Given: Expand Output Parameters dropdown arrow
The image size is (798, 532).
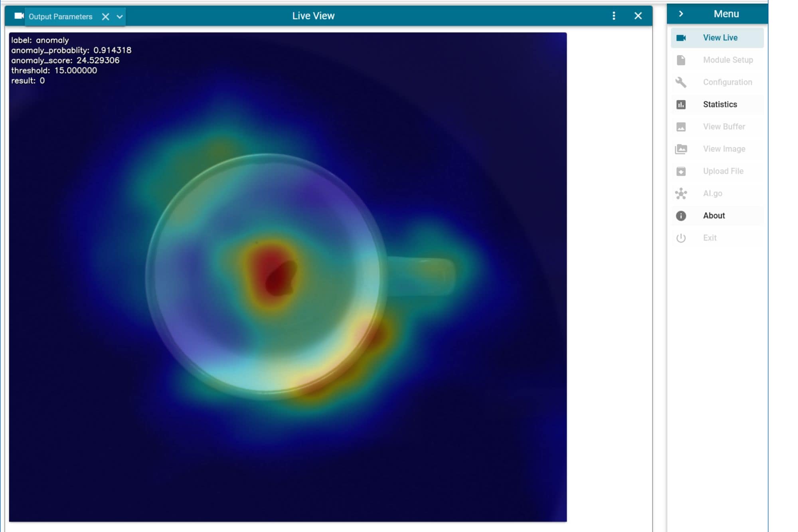Looking at the screenshot, I should coord(119,17).
